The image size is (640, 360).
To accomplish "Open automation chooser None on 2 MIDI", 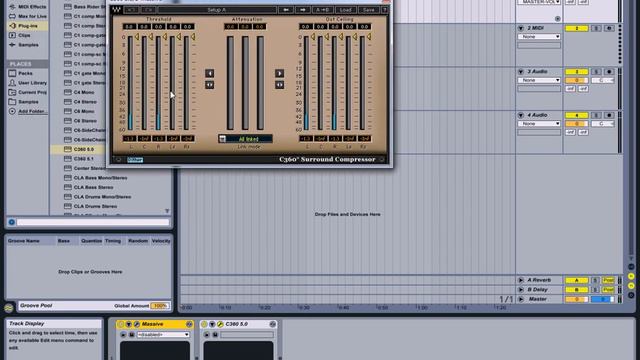I will 539,37.
